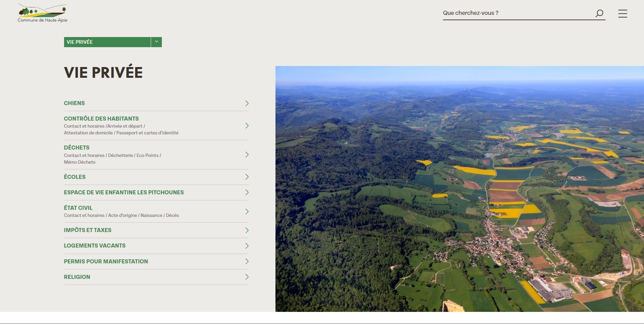
Task: Click the arrow icon beside Déchets
Action: (x=247, y=155)
